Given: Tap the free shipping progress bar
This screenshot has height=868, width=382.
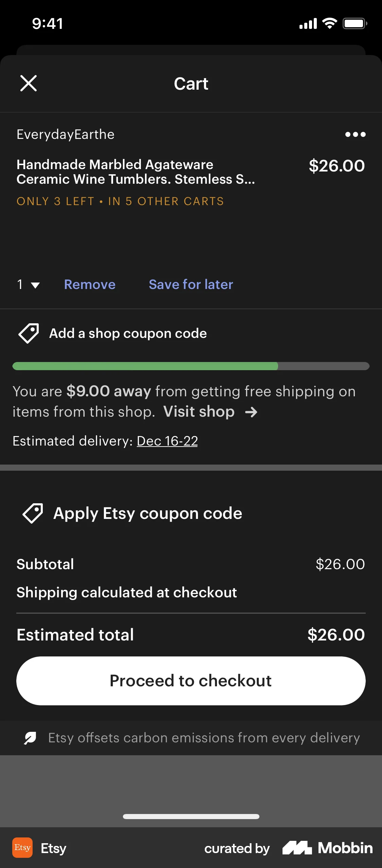Looking at the screenshot, I should [191, 366].
